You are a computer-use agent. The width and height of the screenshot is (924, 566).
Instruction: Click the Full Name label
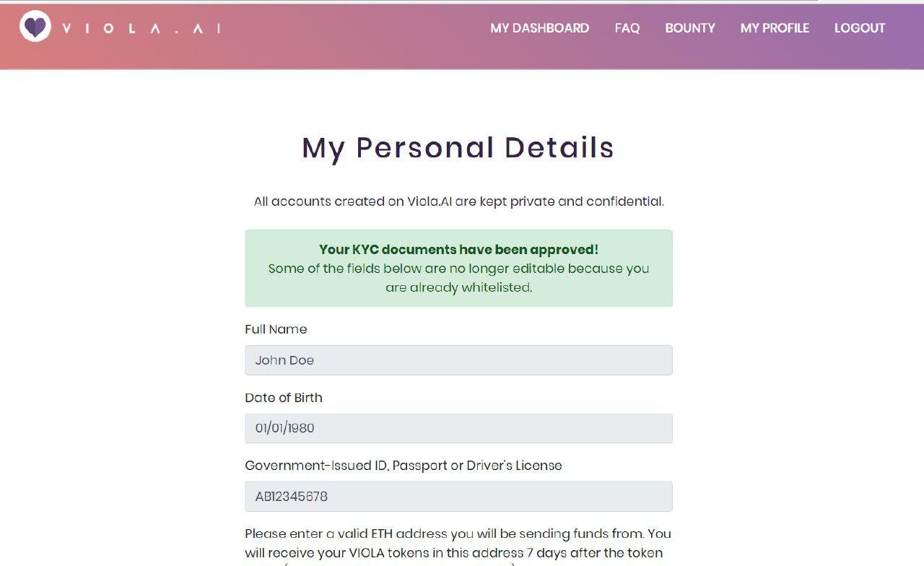point(276,329)
